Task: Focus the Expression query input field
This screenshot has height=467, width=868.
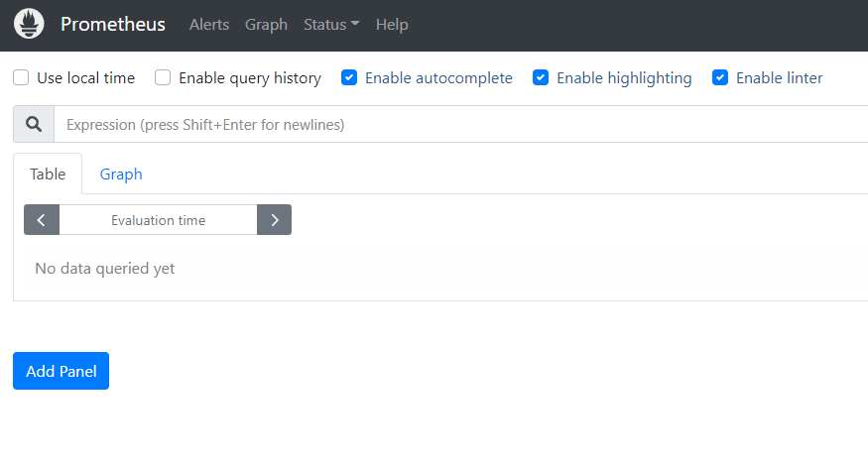Action: point(460,124)
